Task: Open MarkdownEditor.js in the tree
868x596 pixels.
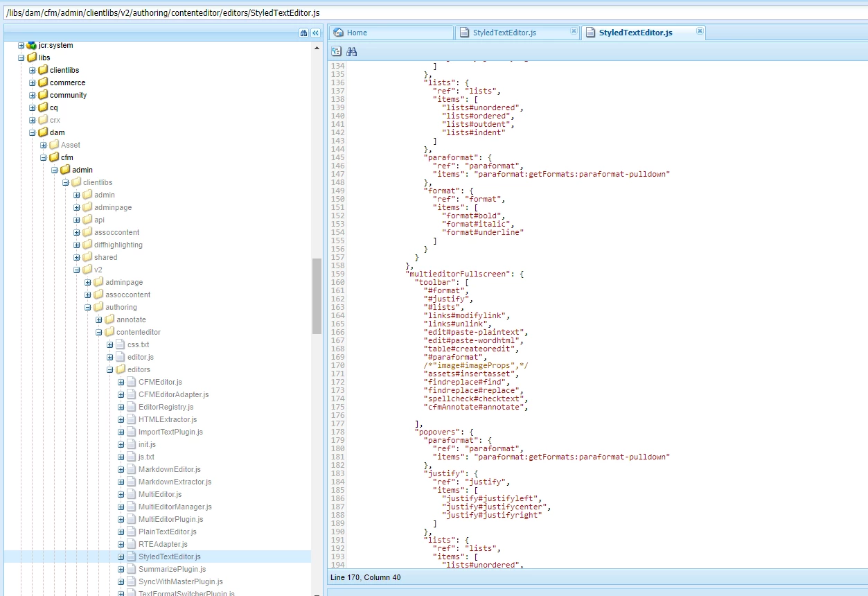Action: tap(170, 469)
